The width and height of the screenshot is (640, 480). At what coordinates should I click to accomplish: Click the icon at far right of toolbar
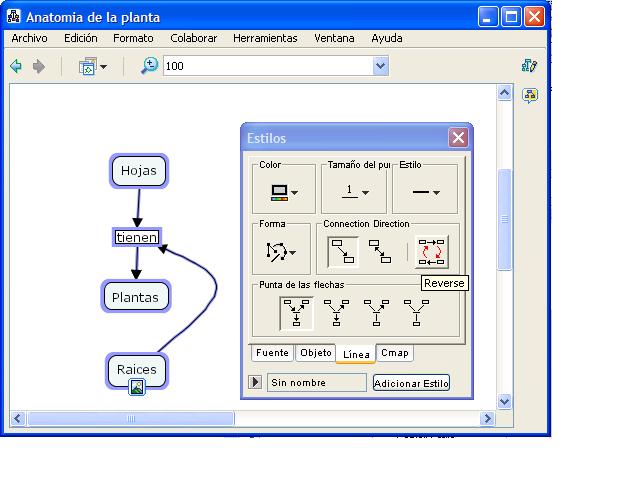click(530, 66)
